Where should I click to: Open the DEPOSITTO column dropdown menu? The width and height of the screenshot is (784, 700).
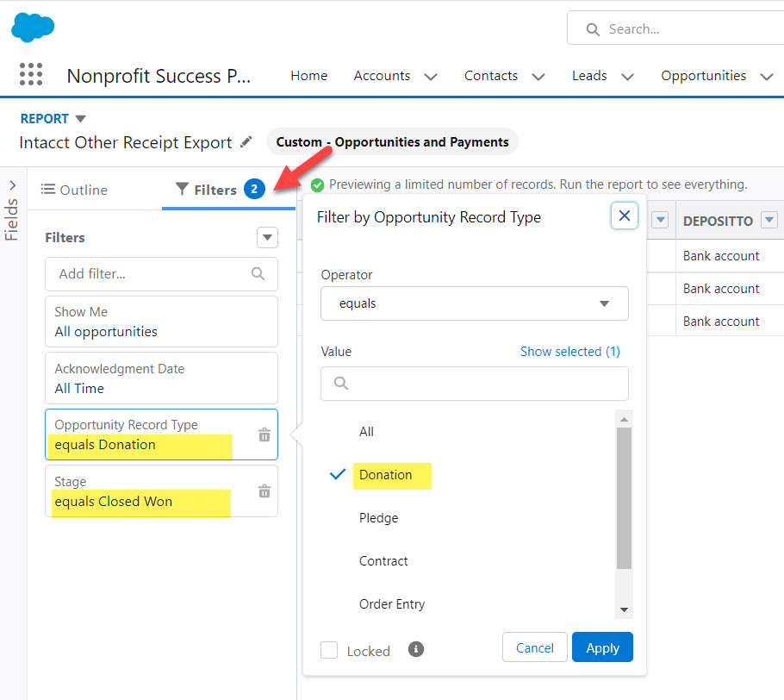click(x=769, y=221)
